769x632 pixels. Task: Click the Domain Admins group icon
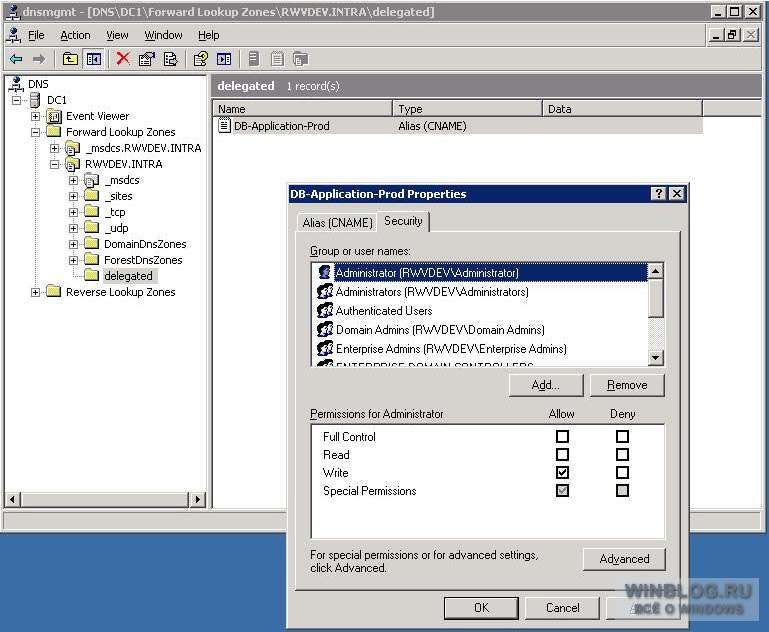[325, 329]
